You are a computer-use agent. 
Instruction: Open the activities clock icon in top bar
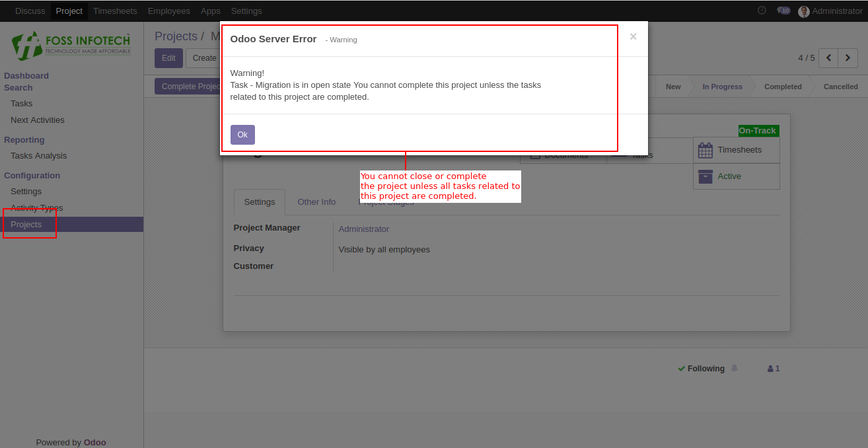pos(762,11)
